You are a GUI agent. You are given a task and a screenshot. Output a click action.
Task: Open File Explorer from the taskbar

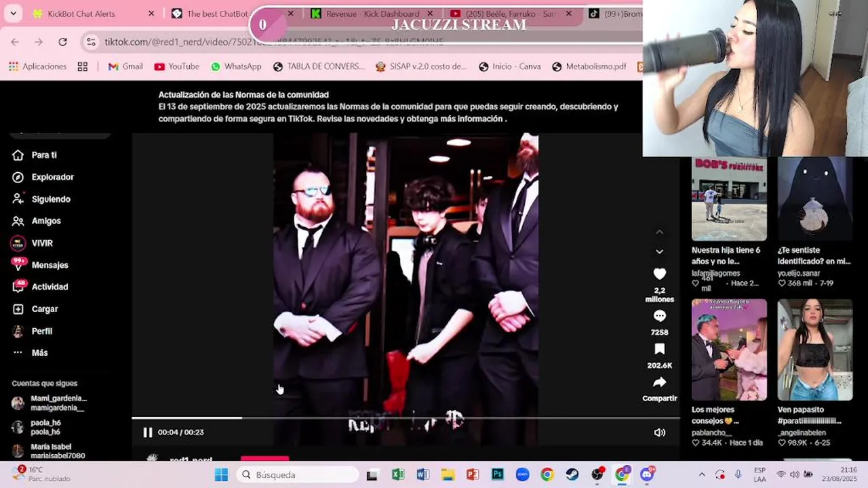pyautogui.click(x=448, y=474)
